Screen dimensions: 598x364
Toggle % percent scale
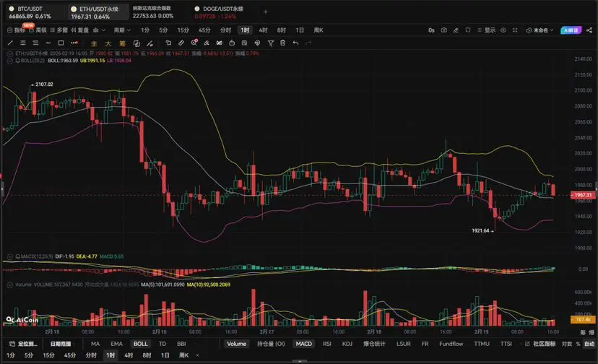point(578,344)
